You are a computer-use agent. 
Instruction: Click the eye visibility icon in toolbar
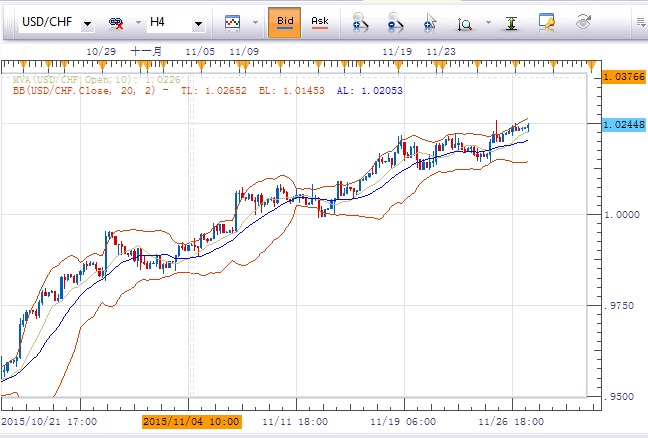[x=584, y=21]
